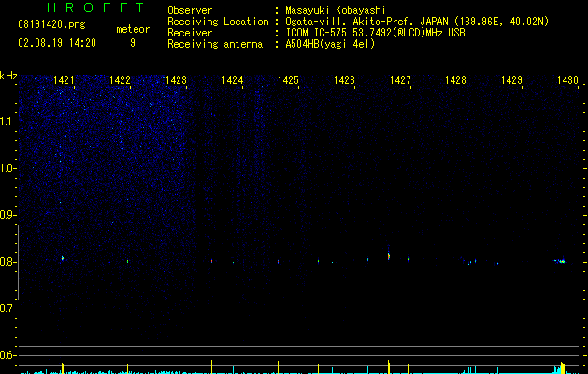Click the meteor echo just before 1421
Screen dimensions: 588x374
coord(63,258)
